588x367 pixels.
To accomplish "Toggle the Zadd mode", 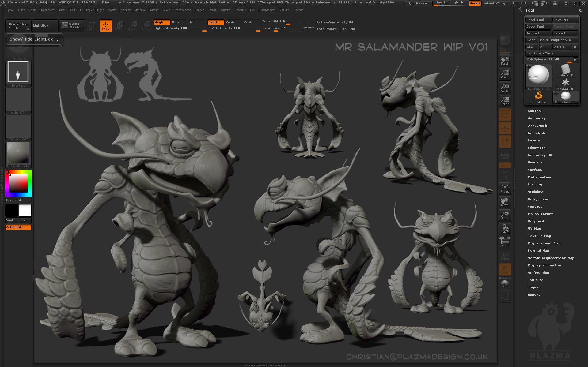I will pos(216,22).
